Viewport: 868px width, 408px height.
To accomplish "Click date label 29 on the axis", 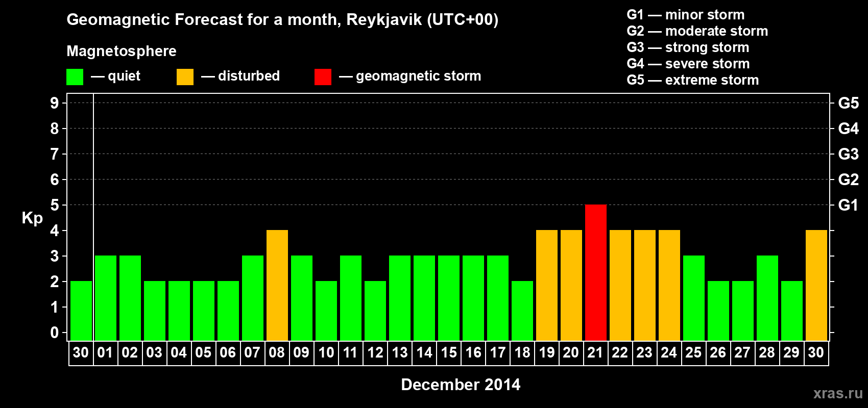I will pyautogui.click(x=791, y=352).
